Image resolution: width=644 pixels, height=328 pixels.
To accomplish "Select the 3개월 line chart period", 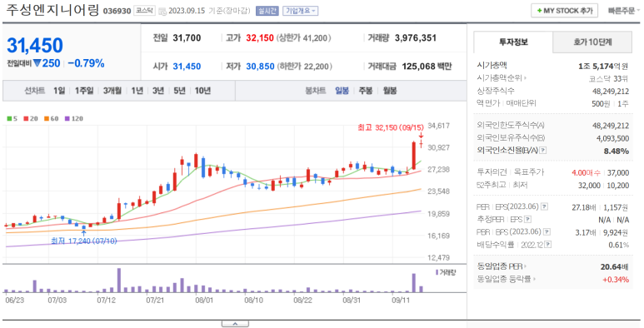I will (112, 91).
